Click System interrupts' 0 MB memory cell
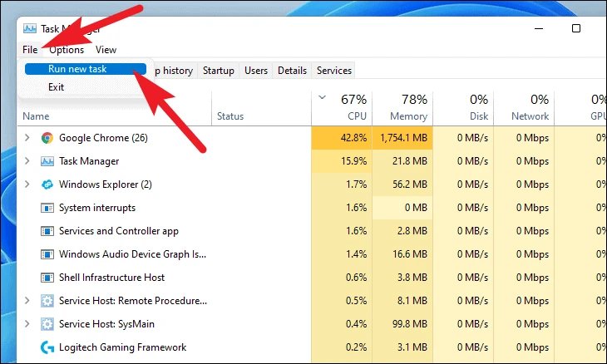This screenshot has height=364, width=607. click(402, 208)
